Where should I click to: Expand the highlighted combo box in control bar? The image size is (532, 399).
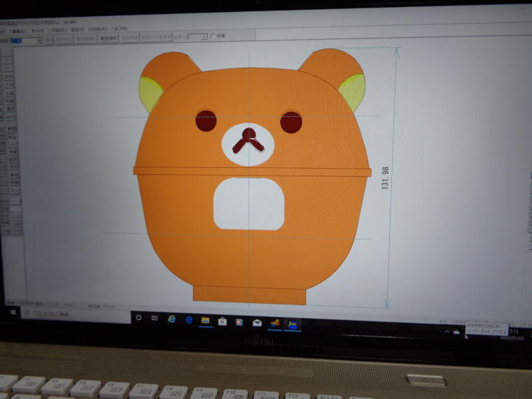pyautogui.click(x=39, y=41)
